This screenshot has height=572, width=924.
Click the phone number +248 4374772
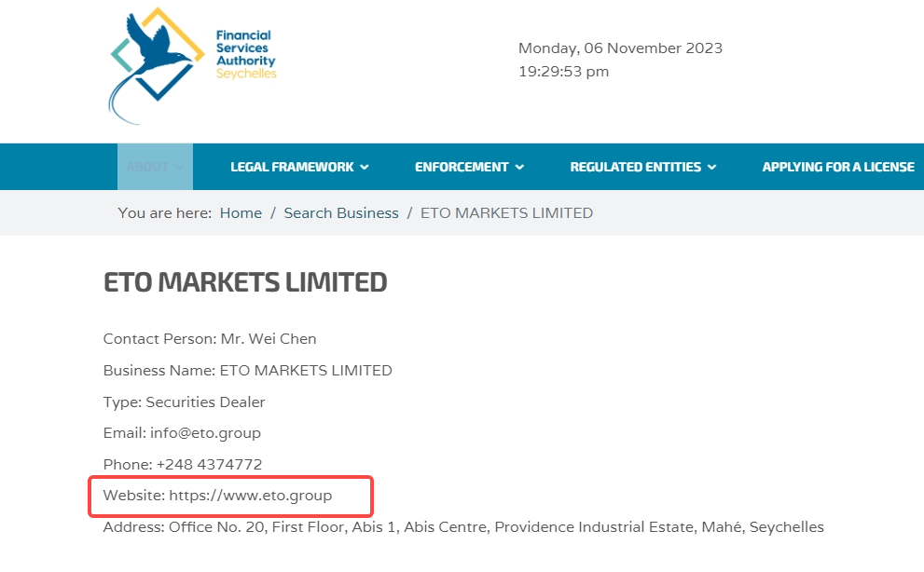coord(209,464)
